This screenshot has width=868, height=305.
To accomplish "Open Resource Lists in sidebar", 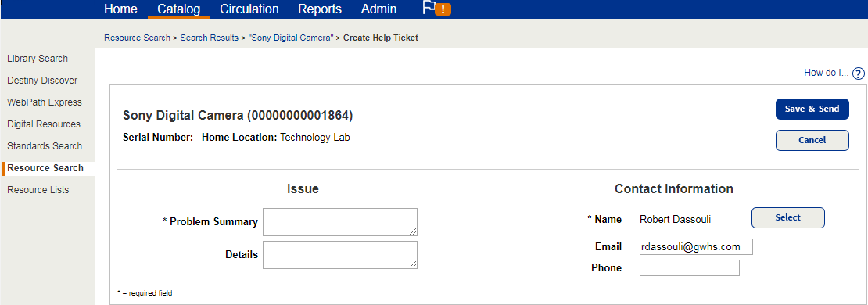I will coord(38,190).
